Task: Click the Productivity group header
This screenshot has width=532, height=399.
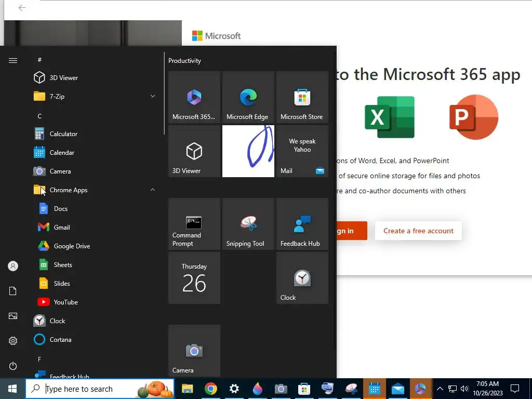Action: pos(184,61)
